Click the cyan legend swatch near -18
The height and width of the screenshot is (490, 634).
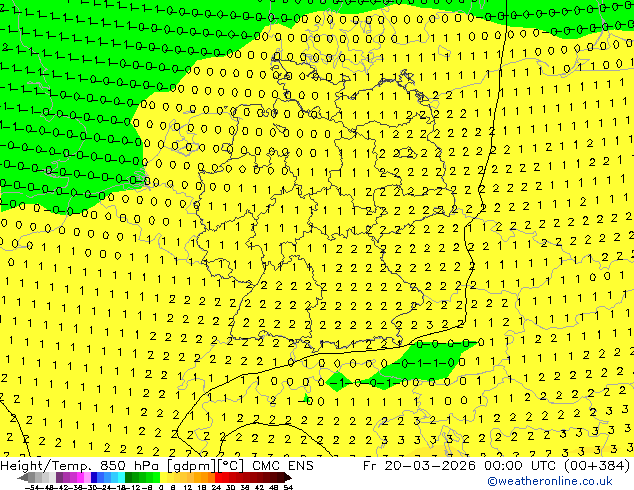click(121, 477)
